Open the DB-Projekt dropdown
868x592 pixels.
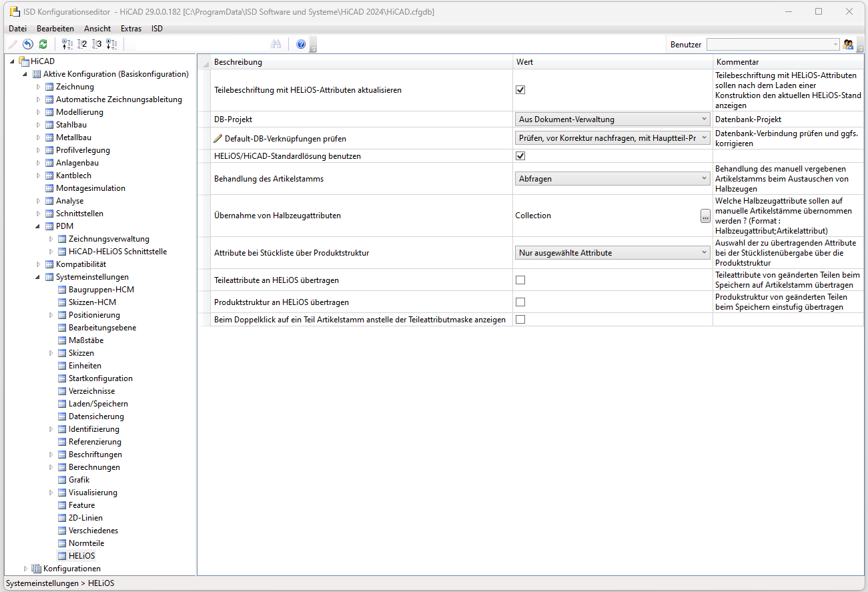[612, 119]
